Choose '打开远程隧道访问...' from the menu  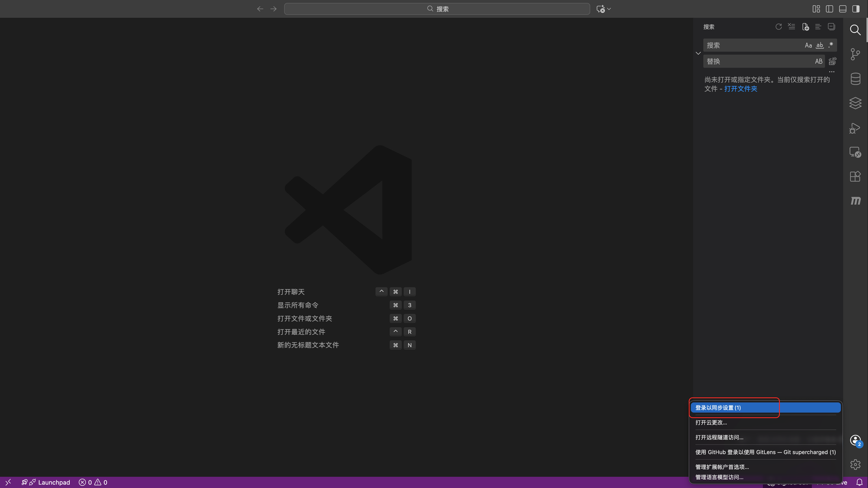coord(719,437)
